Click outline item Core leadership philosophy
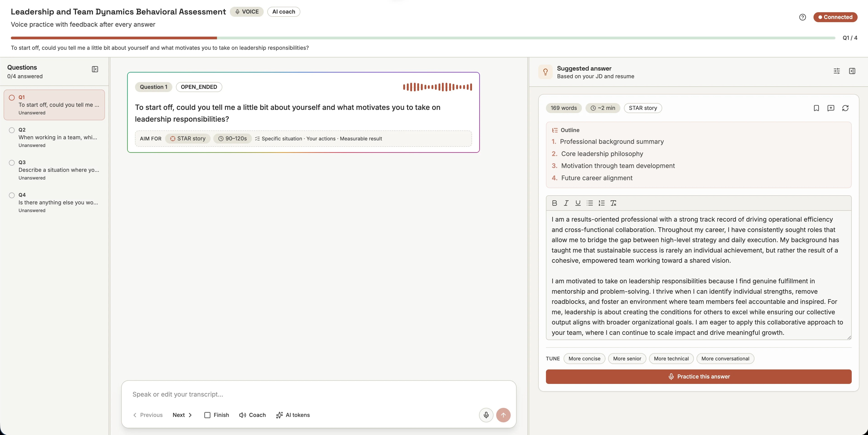Screen dimensions: 868x435 pyautogui.click(x=602, y=154)
